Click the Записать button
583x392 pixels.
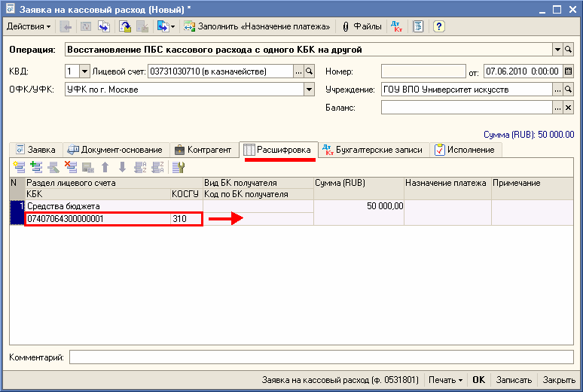pyautogui.click(x=514, y=380)
